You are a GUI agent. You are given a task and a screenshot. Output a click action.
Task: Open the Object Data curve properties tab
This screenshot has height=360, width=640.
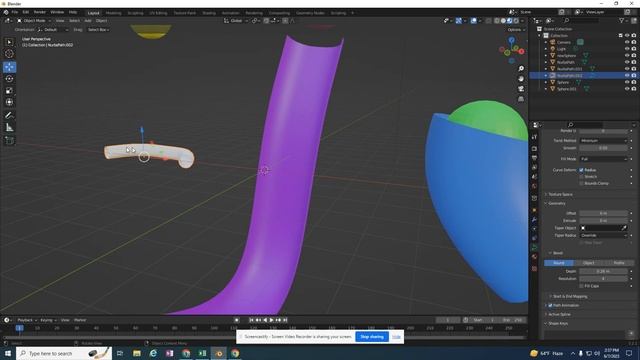coord(534,248)
